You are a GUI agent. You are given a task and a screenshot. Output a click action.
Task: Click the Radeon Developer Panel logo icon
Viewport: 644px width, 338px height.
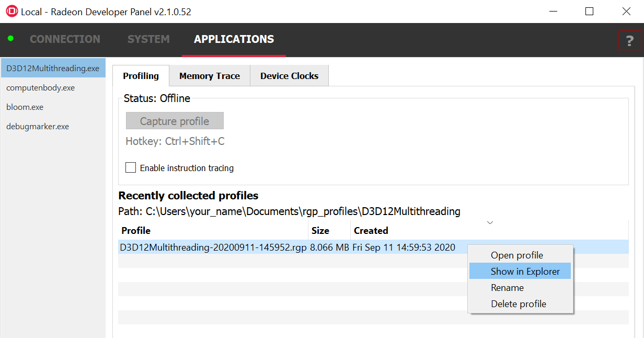(x=11, y=11)
